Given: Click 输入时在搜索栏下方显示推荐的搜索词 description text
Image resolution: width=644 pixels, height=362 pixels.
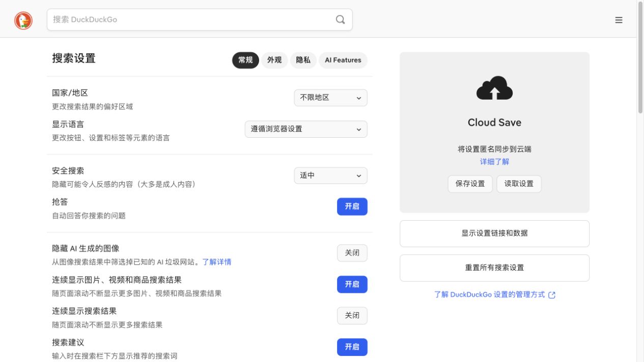Looking at the screenshot, I should click(x=115, y=356).
